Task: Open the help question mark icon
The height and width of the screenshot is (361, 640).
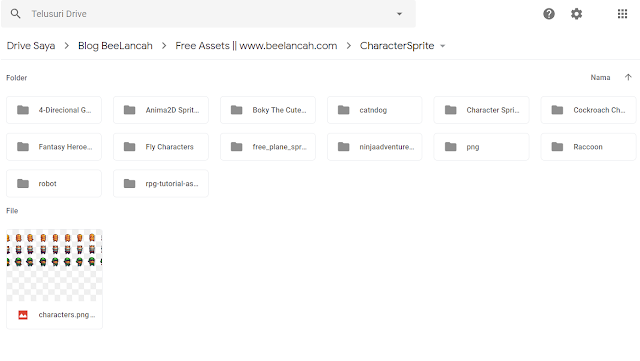Action: tap(549, 14)
